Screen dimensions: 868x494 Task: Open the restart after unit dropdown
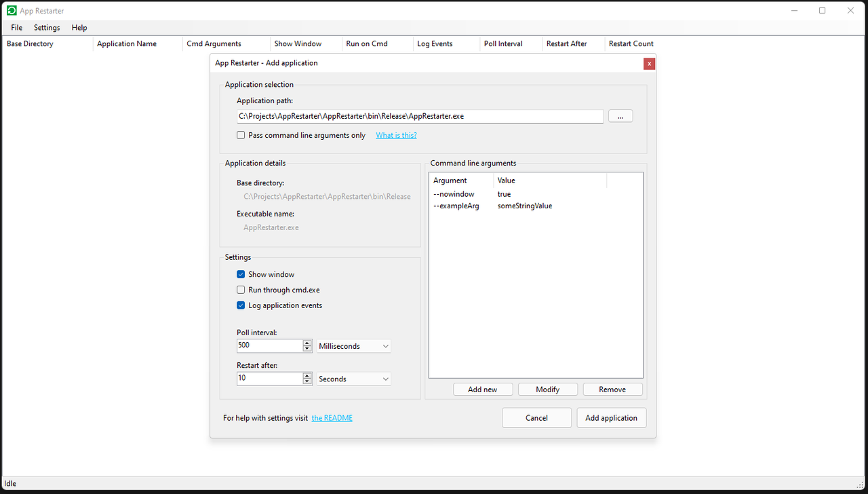(353, 379)
